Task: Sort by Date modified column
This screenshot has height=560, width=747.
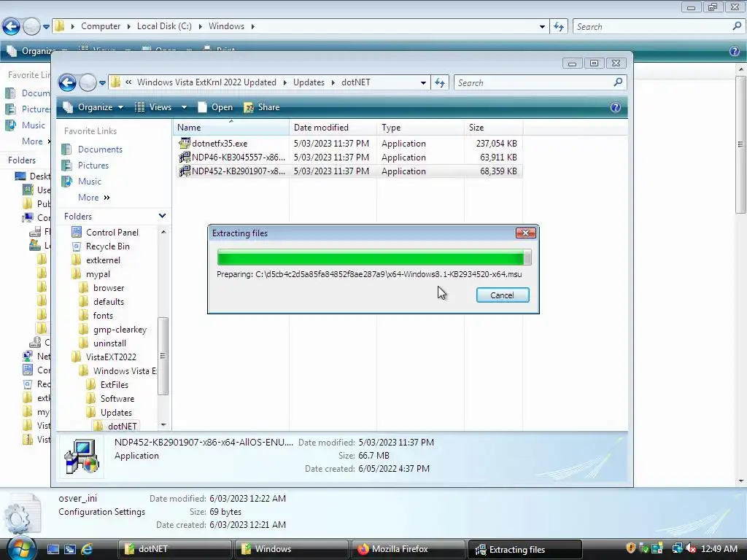Action: [333, 127]
